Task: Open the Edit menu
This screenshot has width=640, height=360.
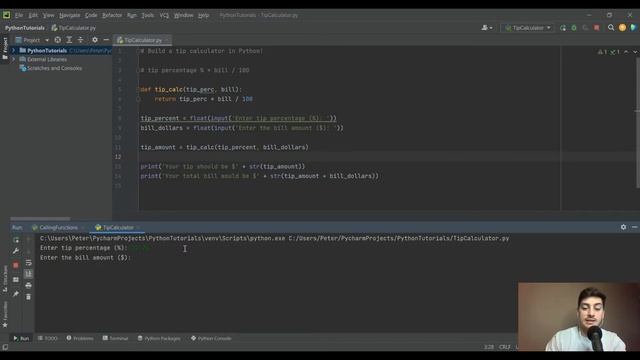Action: (33, 15)
